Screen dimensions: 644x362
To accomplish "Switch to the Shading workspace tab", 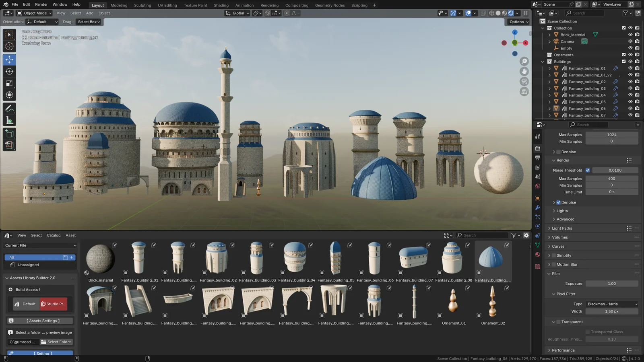I will coord(221,5).
